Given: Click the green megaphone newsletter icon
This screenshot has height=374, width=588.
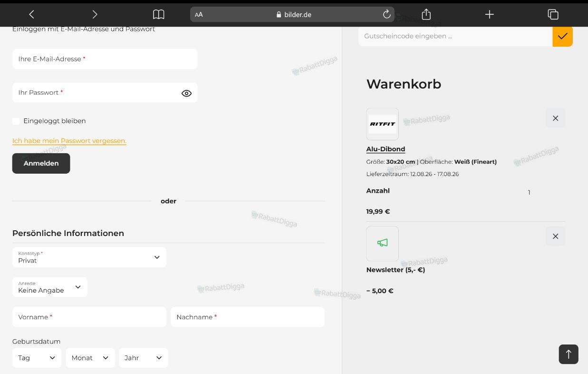Looking at the screenshot, I should point(382,243).
